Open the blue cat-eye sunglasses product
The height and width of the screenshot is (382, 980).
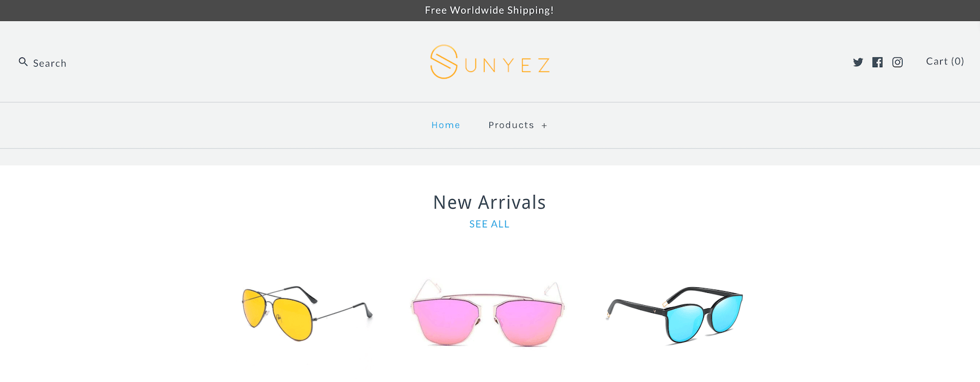pyautogui.click(x=675, y=315)
